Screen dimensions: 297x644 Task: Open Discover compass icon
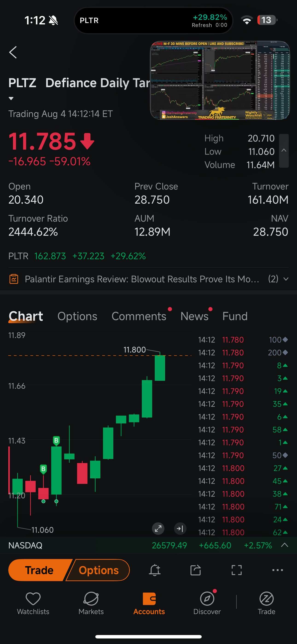207,603
